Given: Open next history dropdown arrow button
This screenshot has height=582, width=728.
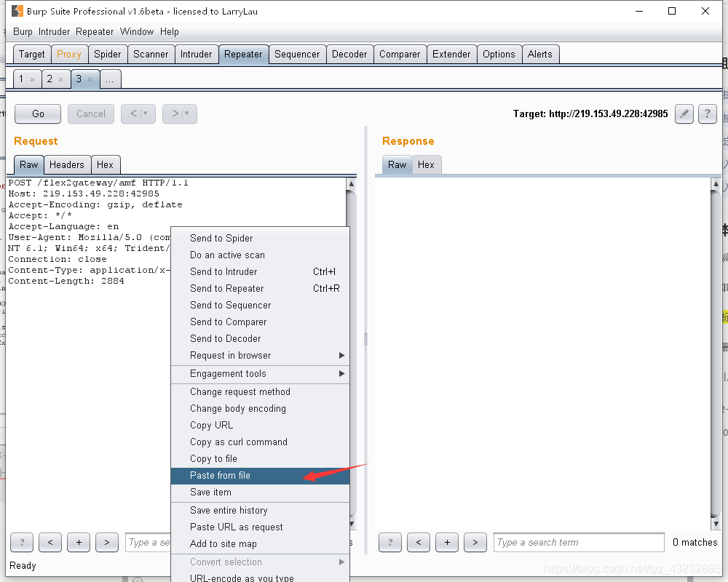Looking at the screenshot, I should click(x=186, y=113).
